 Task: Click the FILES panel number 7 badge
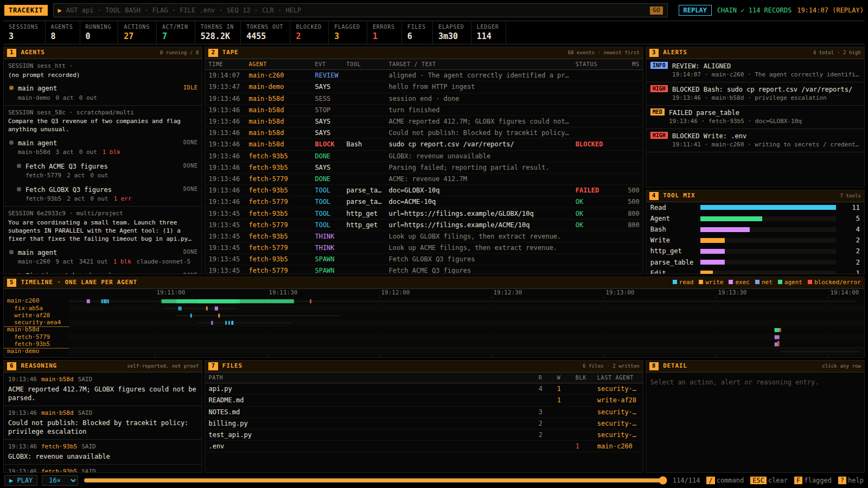[213, 366]
